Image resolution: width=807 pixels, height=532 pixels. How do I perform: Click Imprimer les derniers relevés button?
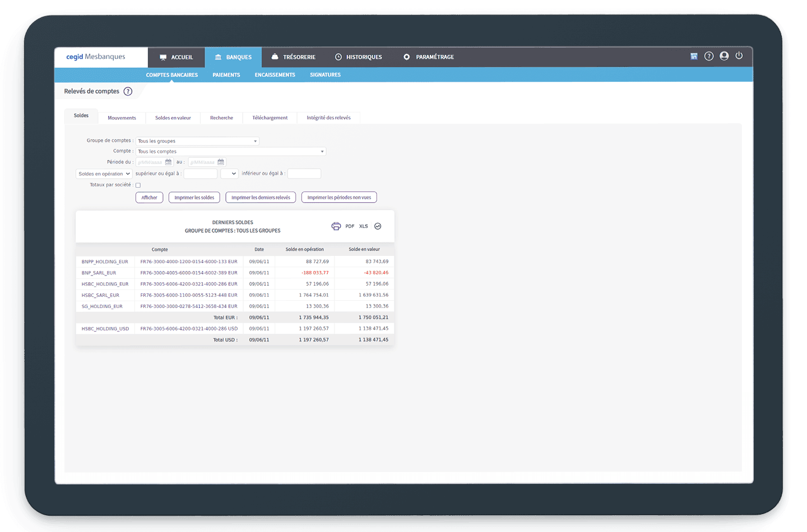click(x=261, y=198)
